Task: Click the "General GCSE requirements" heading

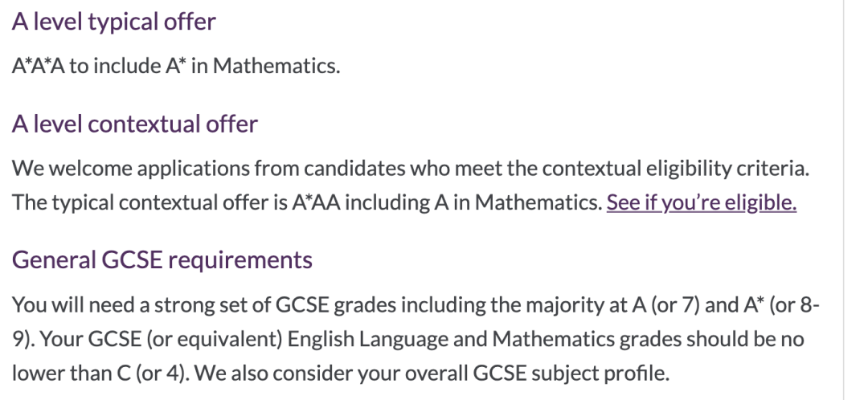Action: [x=162, y=259]
